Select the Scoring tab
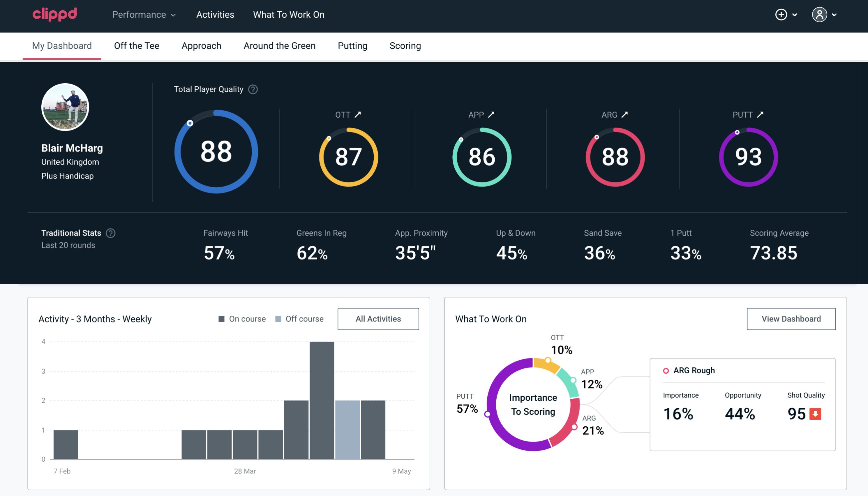The width and height of the screenshot is (868, 496). point(405,45)
